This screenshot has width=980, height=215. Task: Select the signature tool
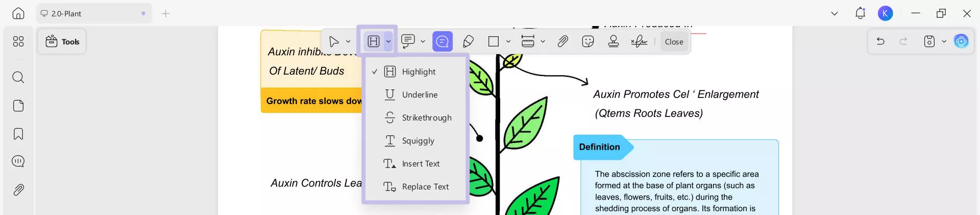tap(639, 41)
